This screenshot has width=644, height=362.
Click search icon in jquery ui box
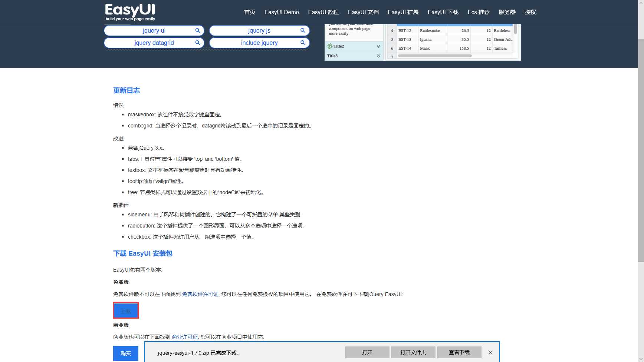pyautogui.click(x=198, y=30)
